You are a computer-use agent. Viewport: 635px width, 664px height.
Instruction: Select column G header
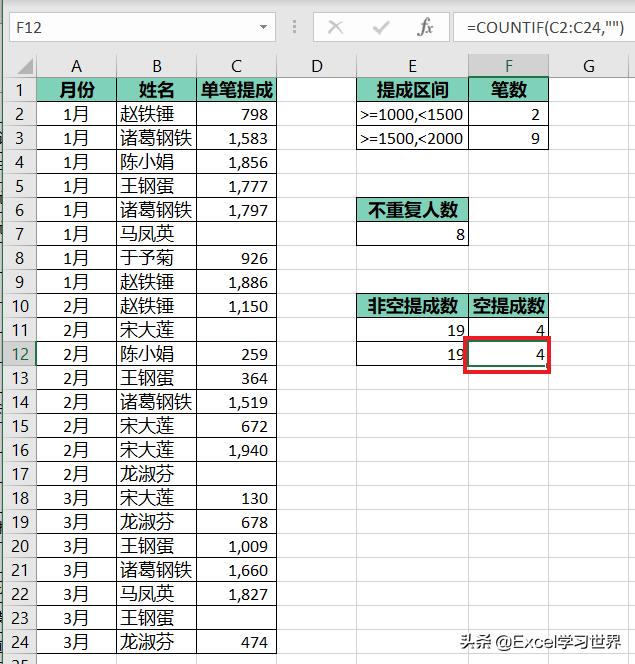click(588, 66)
